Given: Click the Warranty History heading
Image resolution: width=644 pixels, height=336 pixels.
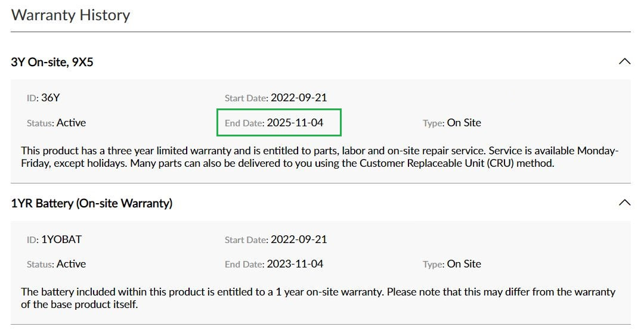Looking at the screenshot, I should [70, 15].
